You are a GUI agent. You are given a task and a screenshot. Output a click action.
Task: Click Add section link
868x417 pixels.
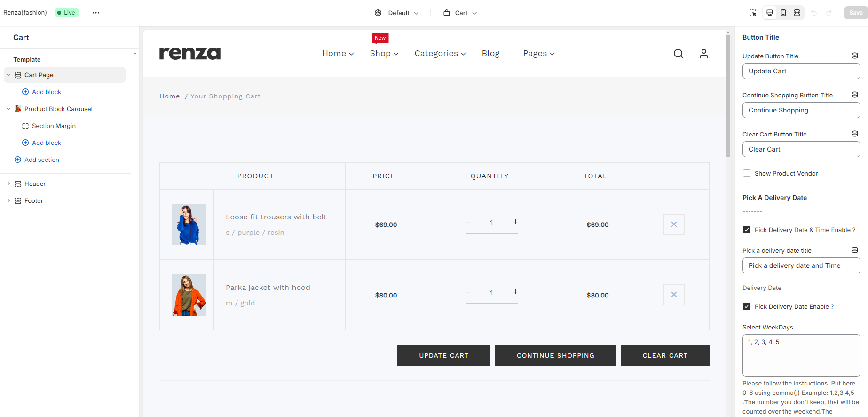pyautogui.click(x=37, y=160)
